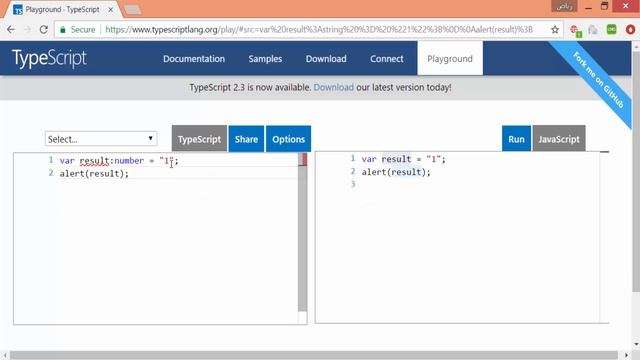Click the horizontal scroll-right arrow

point(627,355)
